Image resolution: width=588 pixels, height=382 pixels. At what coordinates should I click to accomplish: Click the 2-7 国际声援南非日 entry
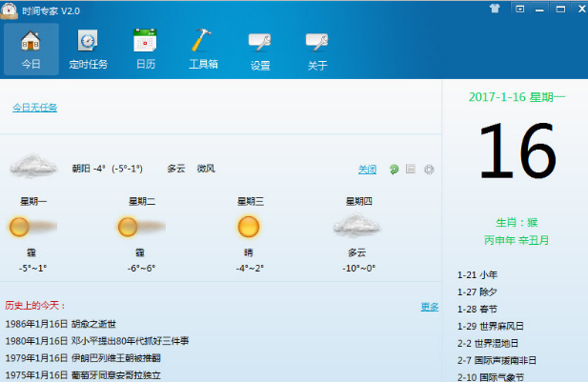click(x=497, y=361)
